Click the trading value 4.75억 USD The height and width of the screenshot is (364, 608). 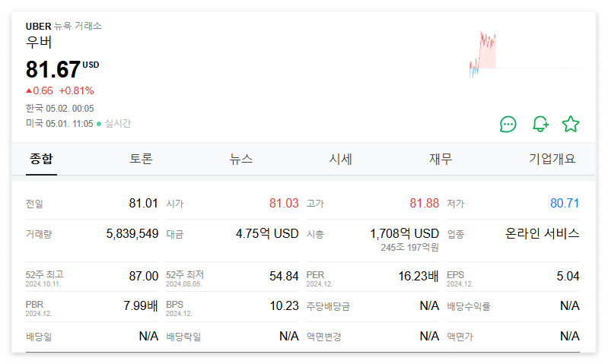267,233
